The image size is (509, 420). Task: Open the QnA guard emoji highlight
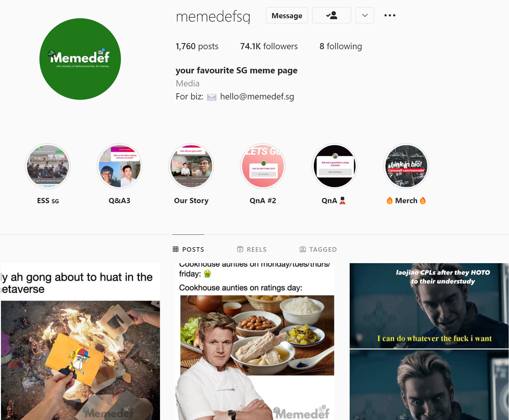point(335,166)
